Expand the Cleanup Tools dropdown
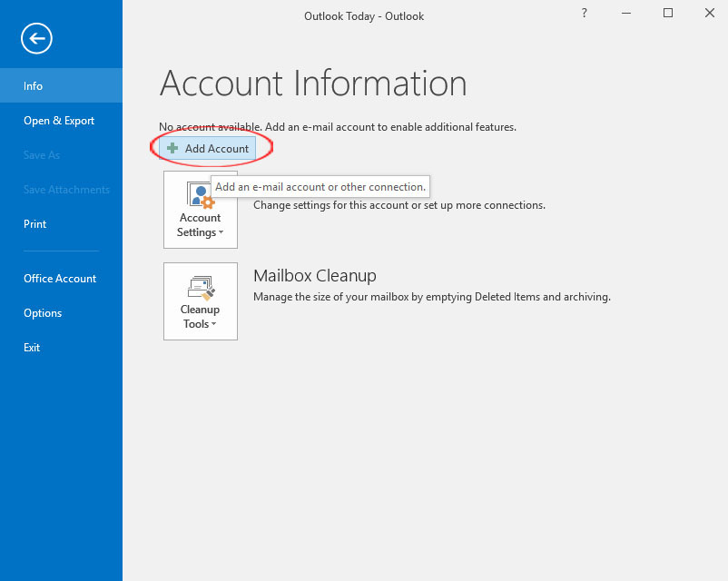 click(x=201, y=301)
